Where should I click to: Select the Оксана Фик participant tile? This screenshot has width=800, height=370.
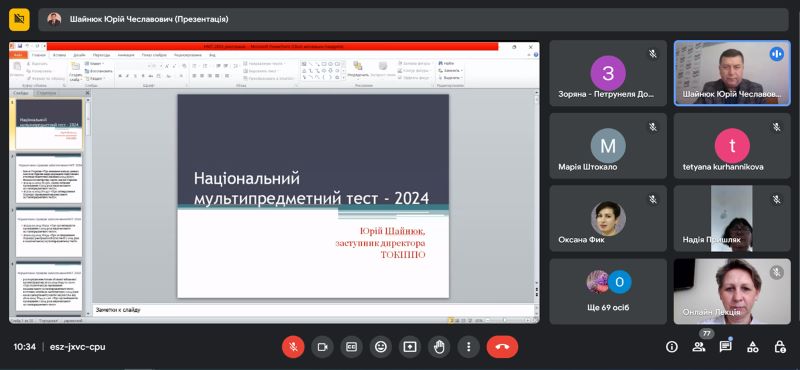pyautogui.click(x=608, y=218)
